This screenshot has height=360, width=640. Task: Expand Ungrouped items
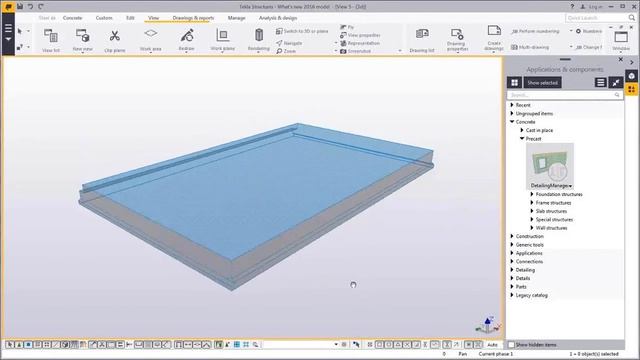512,113
